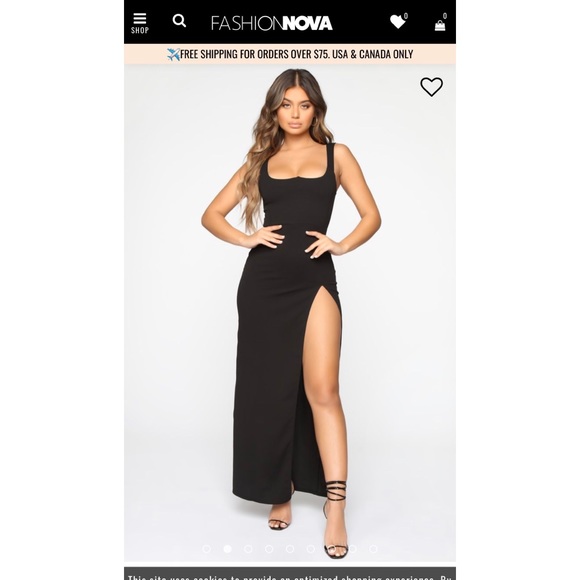View wishlist via header heart icon
Image resolution: width=580 pixels, height=580 pixels.
coord(397,21)
